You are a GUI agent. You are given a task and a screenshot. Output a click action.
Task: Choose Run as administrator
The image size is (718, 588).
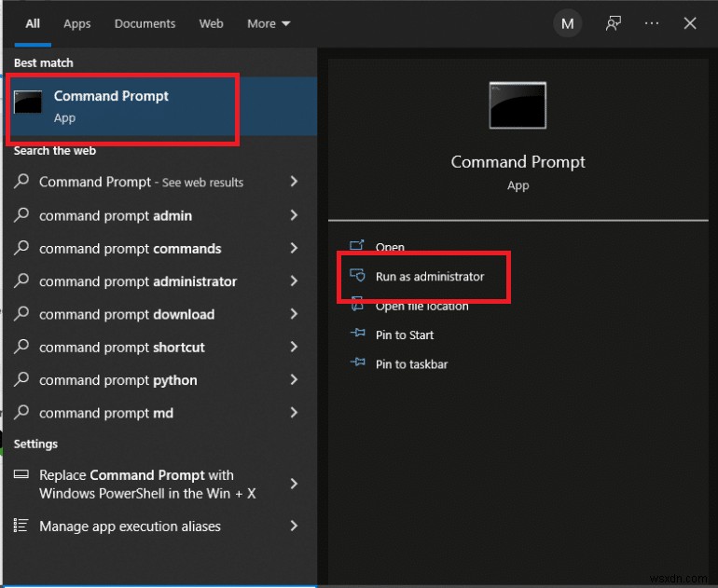[430, 277]
